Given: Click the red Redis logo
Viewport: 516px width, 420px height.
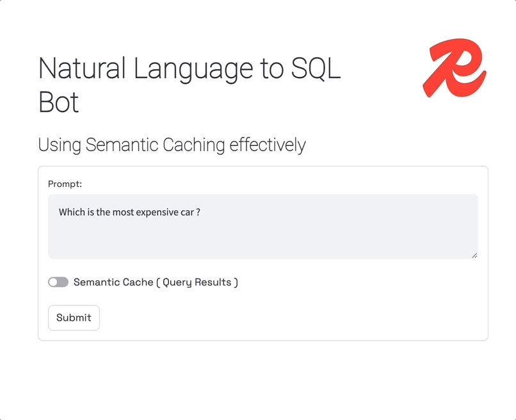Looking at the screenshot, I should pos(454,69).
